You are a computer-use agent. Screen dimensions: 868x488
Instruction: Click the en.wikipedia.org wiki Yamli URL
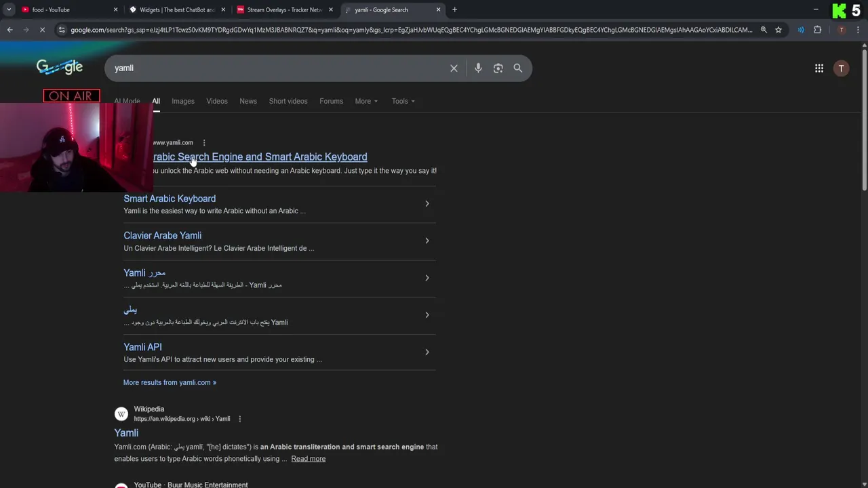click(182, 419)
